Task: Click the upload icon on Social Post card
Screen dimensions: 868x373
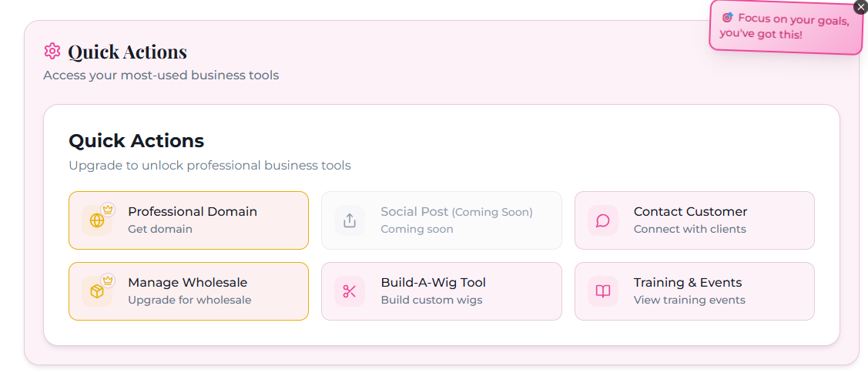Action: tap(350, 221)
